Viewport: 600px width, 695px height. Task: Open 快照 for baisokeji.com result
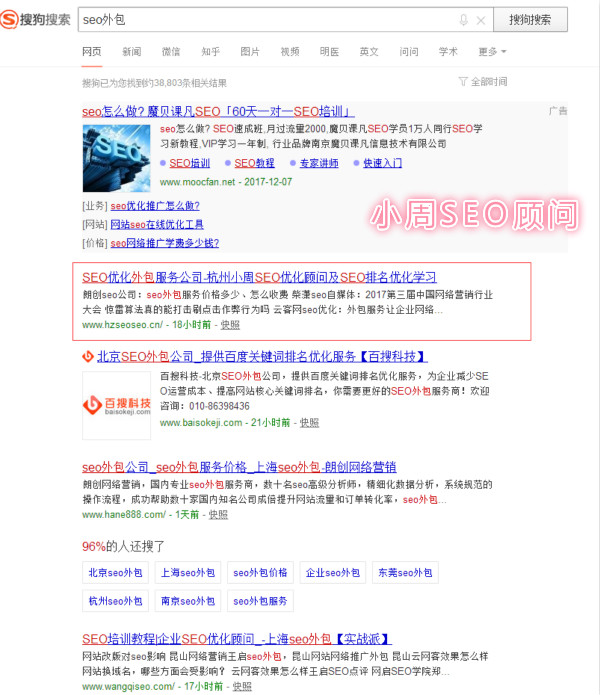309,422
